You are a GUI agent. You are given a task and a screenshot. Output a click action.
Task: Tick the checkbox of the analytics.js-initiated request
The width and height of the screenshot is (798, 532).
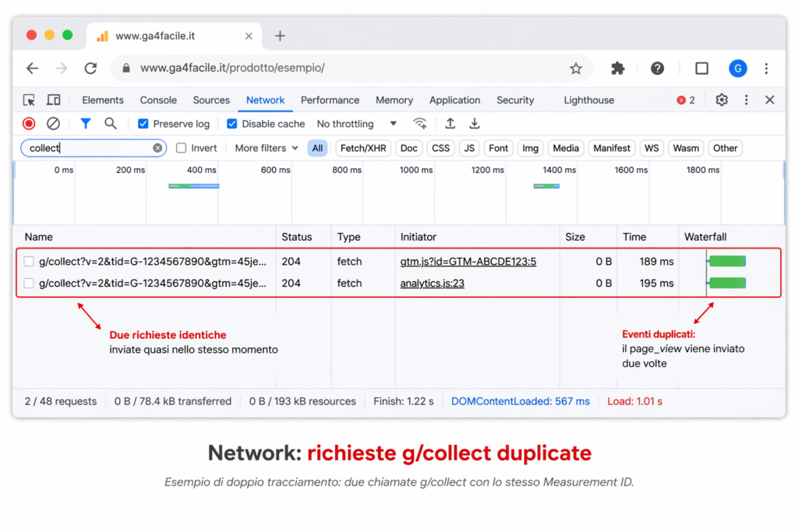tap(29, 284)
